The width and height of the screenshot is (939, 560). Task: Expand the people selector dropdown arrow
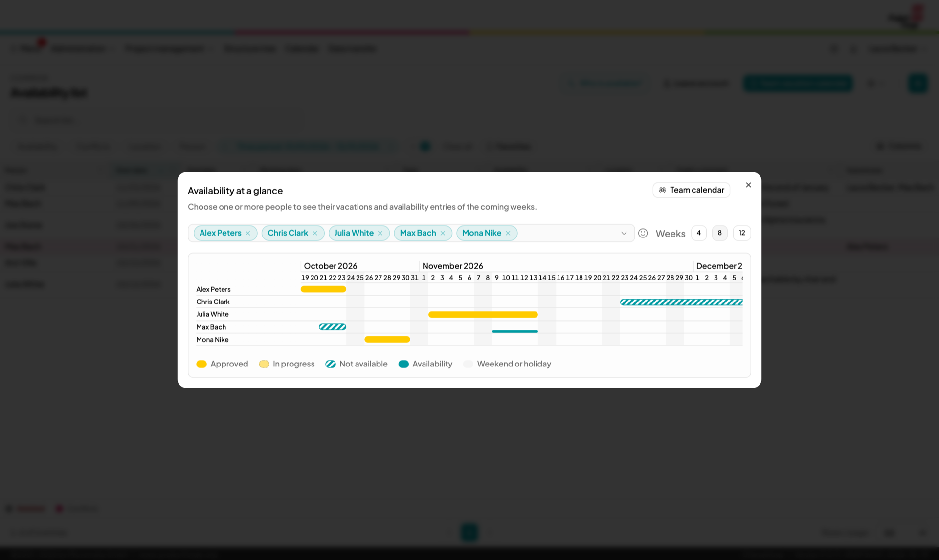pos(624,233)
